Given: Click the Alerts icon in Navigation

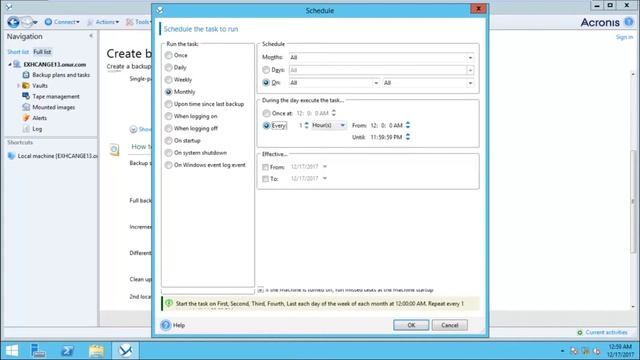Looking at the screenshot, I should tap(26, 118).
